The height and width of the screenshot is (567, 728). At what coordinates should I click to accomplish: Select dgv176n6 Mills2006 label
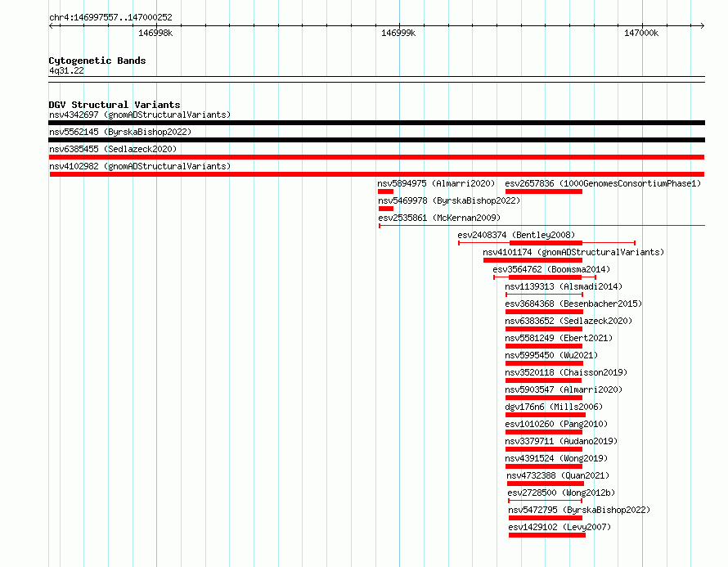click(x=554, y=407)
